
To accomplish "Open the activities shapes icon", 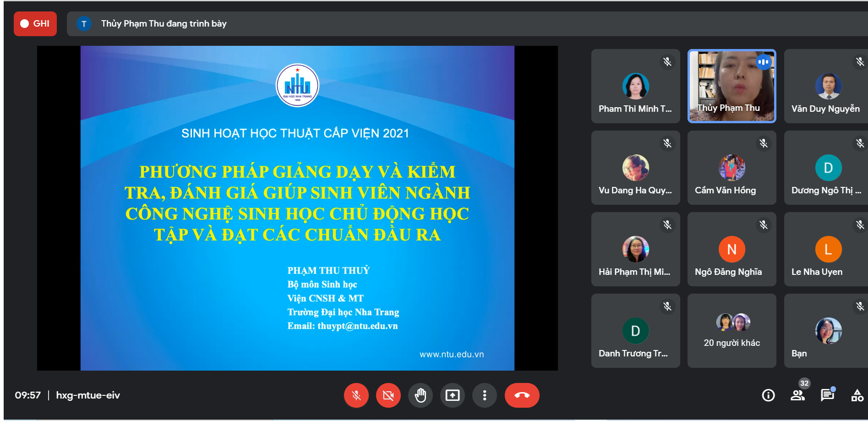I will [857, 395].
